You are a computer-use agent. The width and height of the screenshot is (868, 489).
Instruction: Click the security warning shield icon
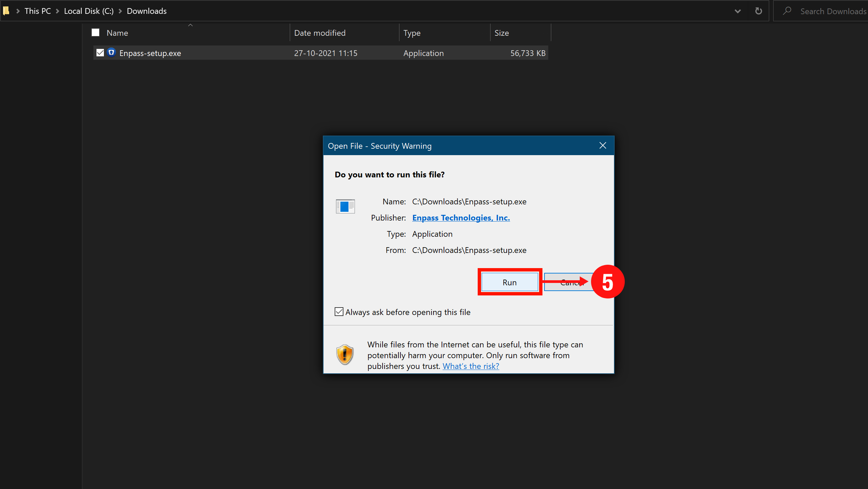pyautogui.click(x=345, y=354)
